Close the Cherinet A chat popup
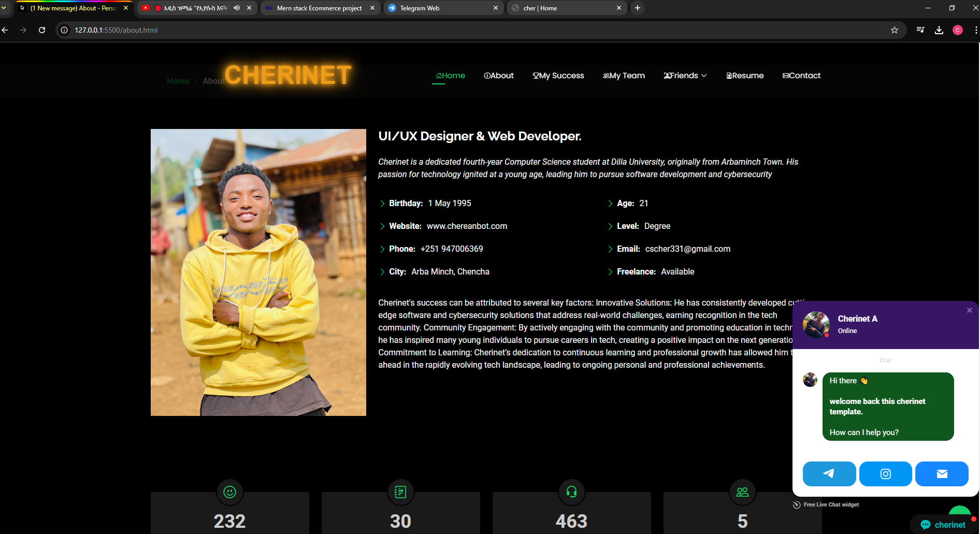This screenshot has width=980, height=534. (x=969, y=310)
